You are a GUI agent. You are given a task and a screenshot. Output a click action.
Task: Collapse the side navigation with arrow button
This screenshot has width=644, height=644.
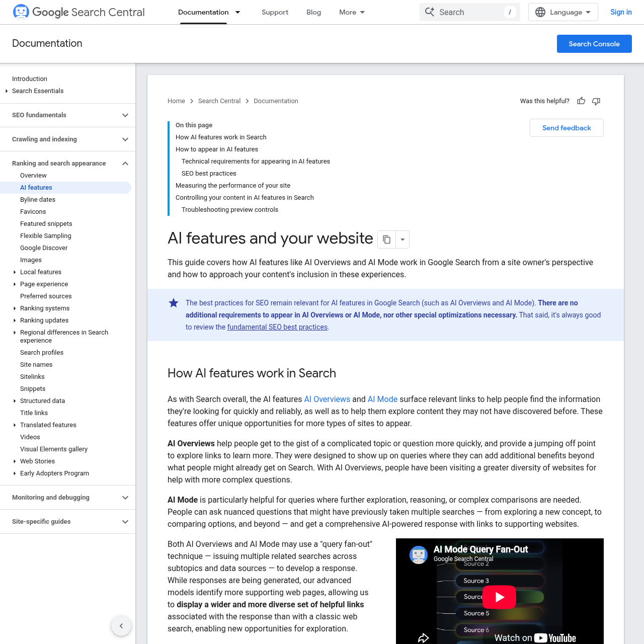click(121, 626)
